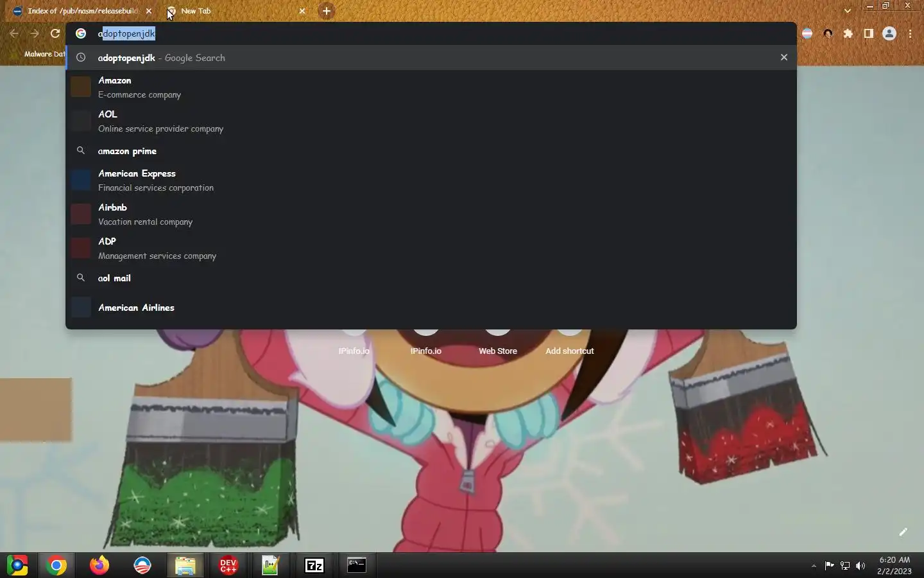The width and height of the screenshot is (924, 578).
Task: Open the network tray icon
Action: click(x=845, y=566)
